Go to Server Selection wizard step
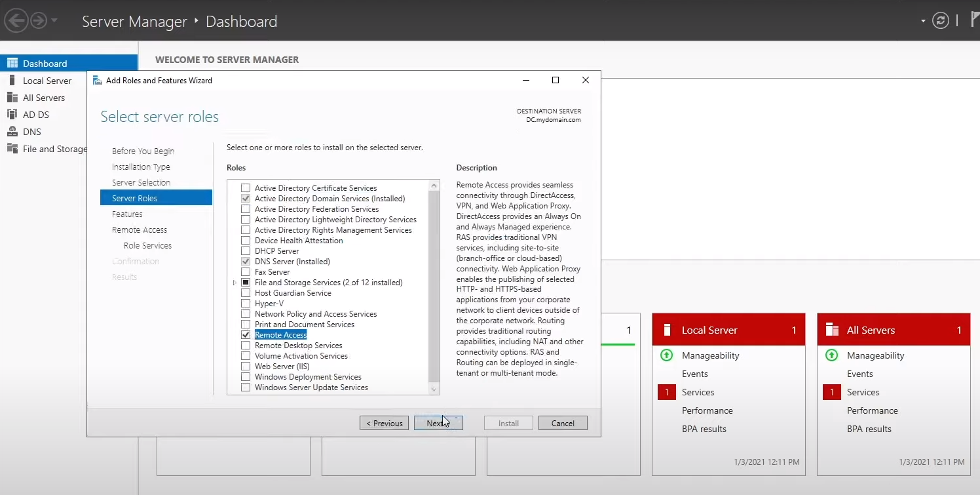 [141, 183]
